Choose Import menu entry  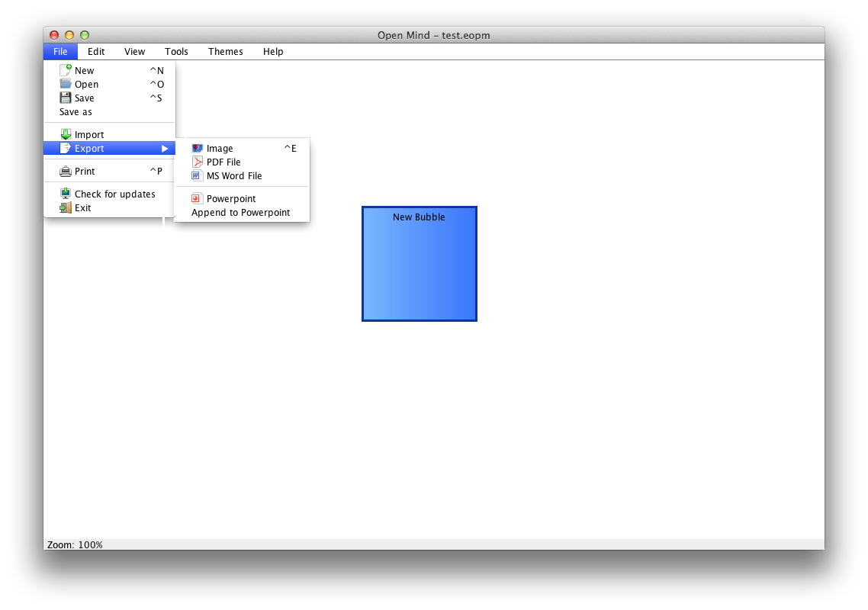(x=109, y=134)
